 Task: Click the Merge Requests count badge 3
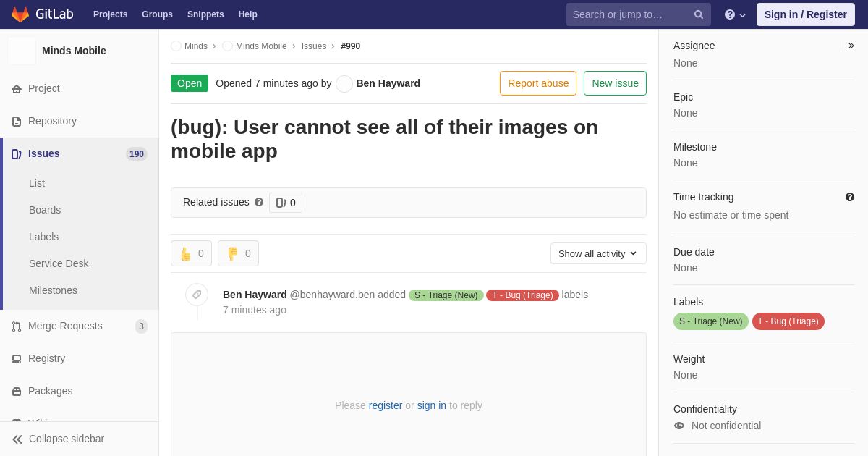coord(141,326)
